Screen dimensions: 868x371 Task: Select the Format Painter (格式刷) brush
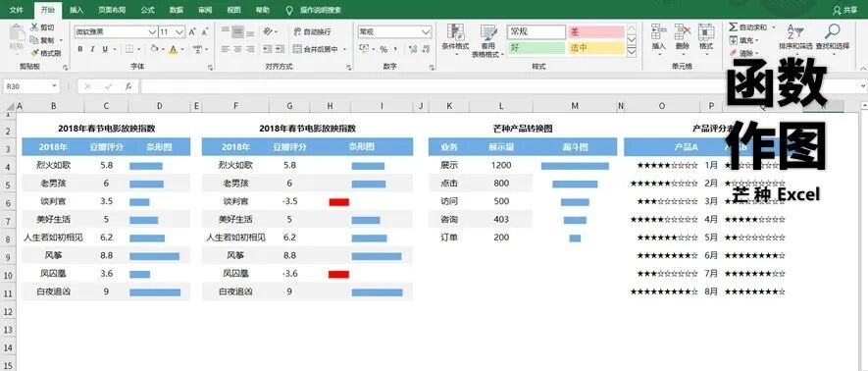34,53
